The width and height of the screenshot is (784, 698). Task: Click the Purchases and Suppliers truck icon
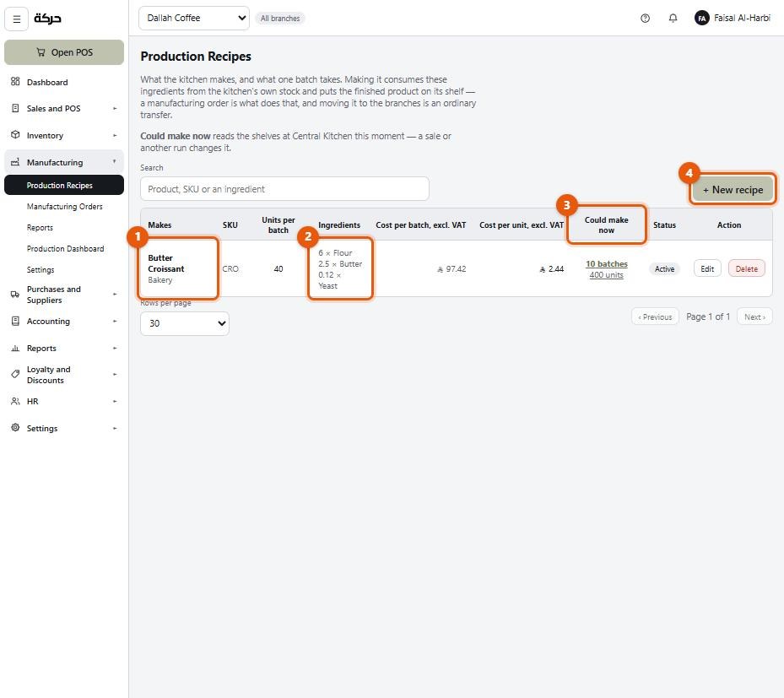[x=15, y=295]
